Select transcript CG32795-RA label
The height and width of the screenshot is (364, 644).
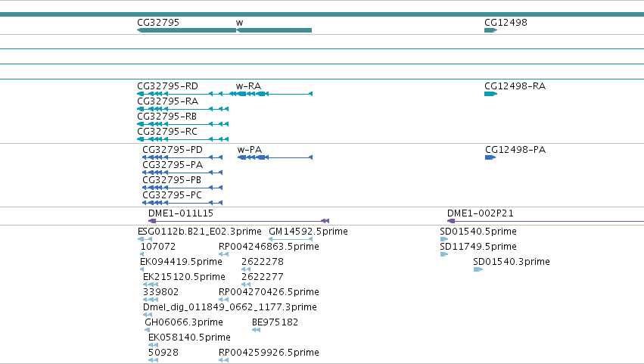(167, 101)
